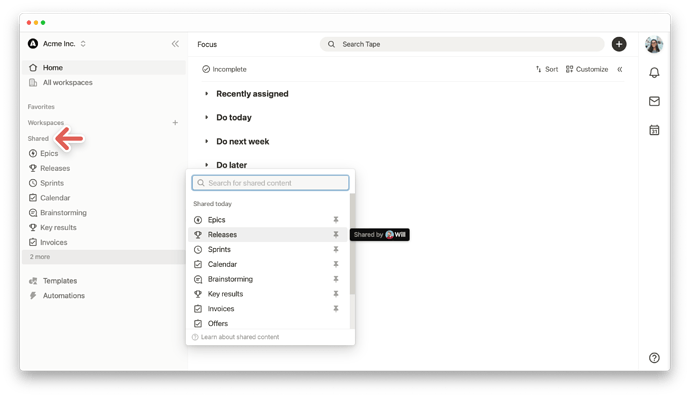Collapse the panel with chevrons beside Customize
The image size is (690, 396).
(x=620, y=70)
